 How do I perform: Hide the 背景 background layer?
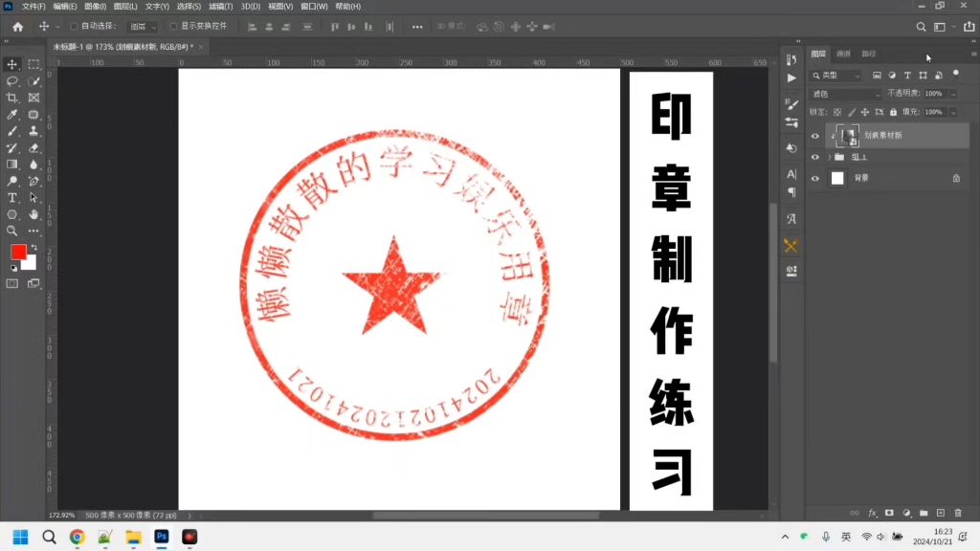(816, 178)
